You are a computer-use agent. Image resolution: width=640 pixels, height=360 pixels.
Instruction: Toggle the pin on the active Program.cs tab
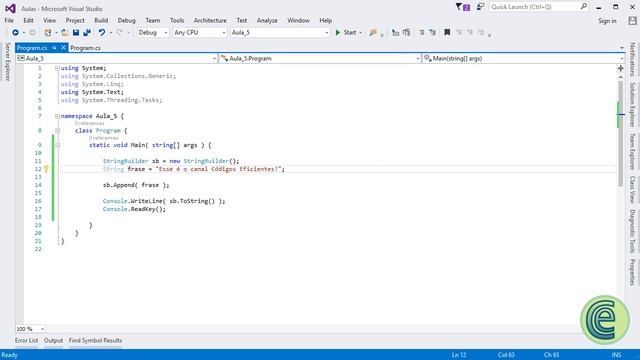pyautogui.click(x=54, y=48)
